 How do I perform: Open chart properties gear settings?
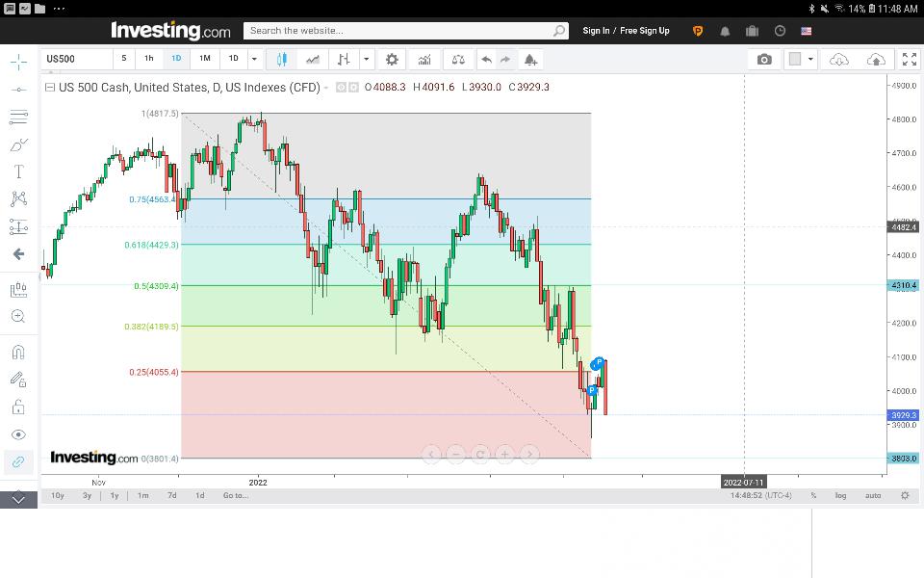(392, 59)
